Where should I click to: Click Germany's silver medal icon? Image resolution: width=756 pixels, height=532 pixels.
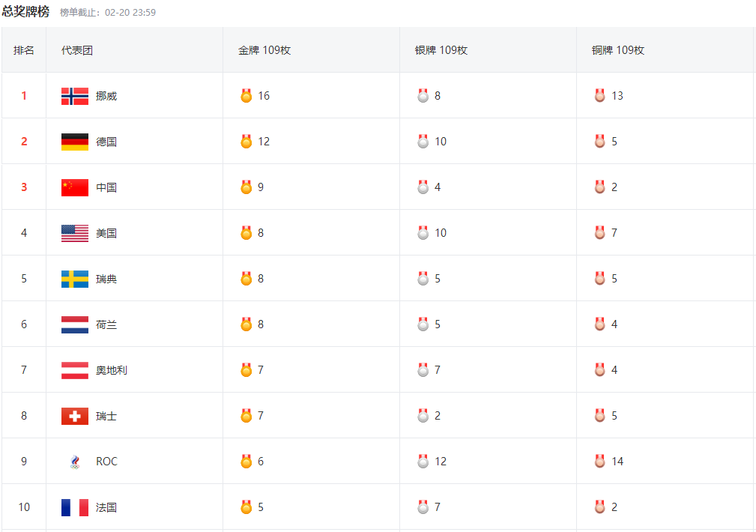(x=423, y=142)
